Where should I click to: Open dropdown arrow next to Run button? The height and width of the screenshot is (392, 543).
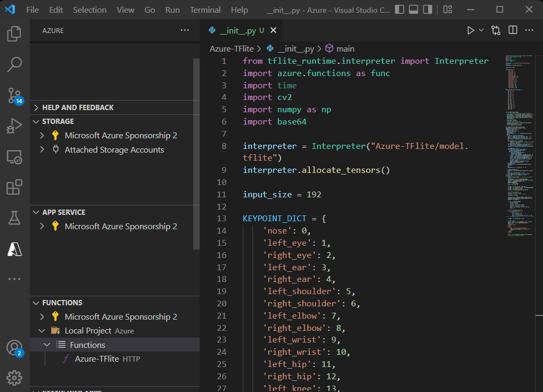click(x=481, y=30)
